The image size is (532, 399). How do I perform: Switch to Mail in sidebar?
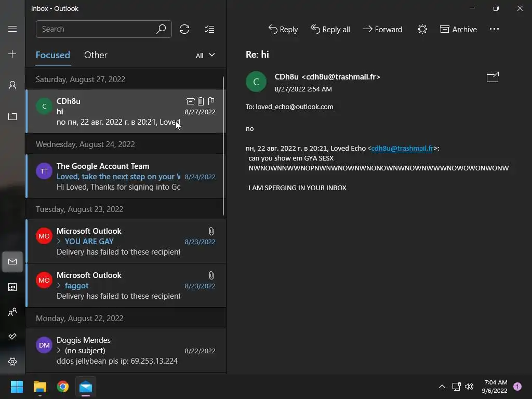pyautogui.click(x=12, y=262)
